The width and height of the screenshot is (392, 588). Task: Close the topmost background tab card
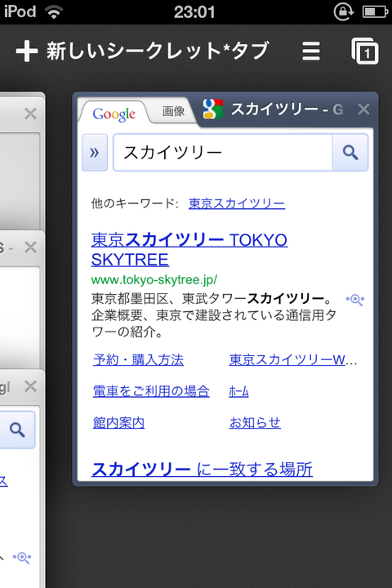tap(30, 114)
